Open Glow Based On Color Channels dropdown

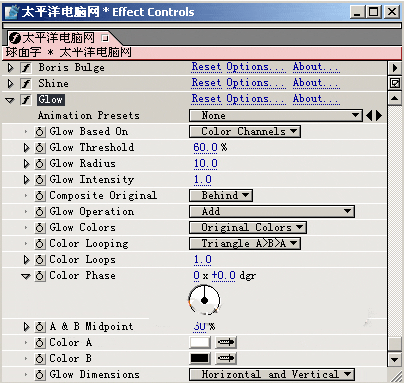[x=245, y=132]
